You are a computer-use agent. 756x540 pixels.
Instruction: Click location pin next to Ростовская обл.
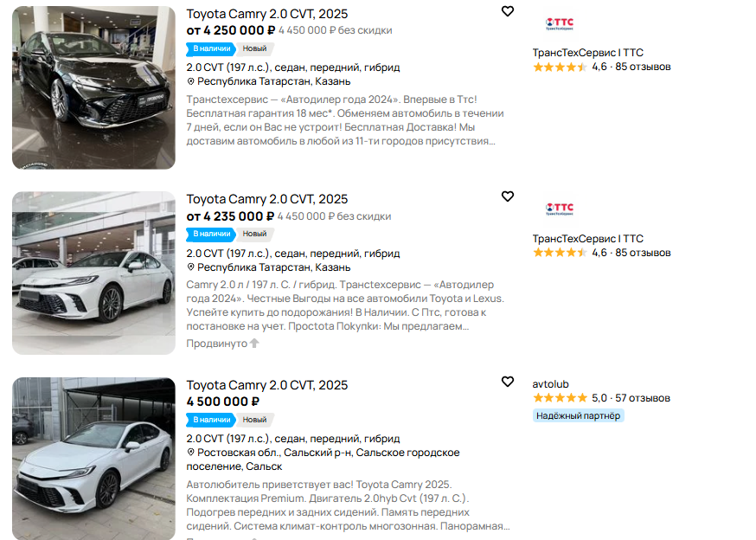(x=191, y=453)
